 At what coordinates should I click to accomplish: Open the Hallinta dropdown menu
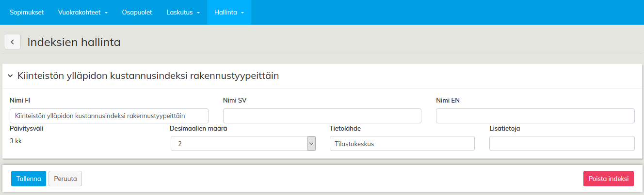click(x=229, y=12)
